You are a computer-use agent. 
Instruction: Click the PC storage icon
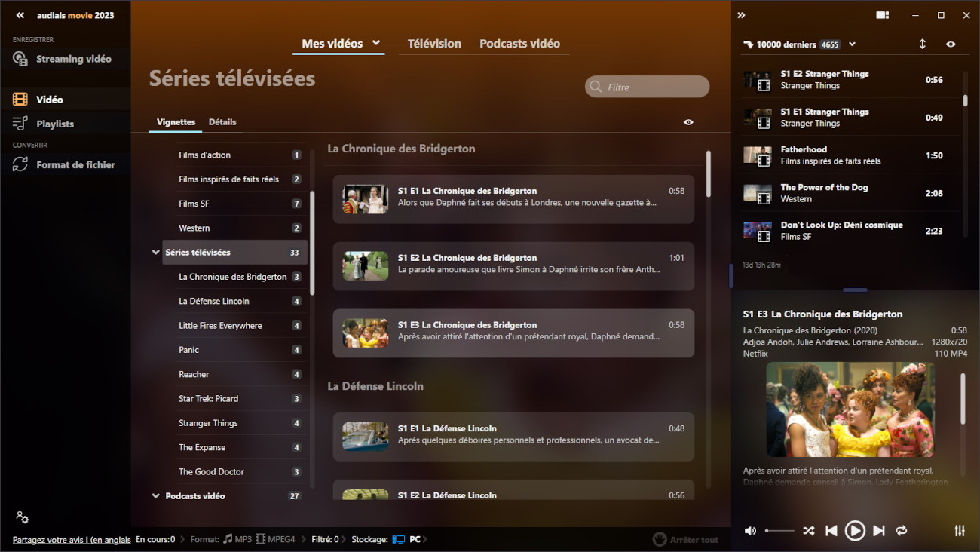pos(398,540)
